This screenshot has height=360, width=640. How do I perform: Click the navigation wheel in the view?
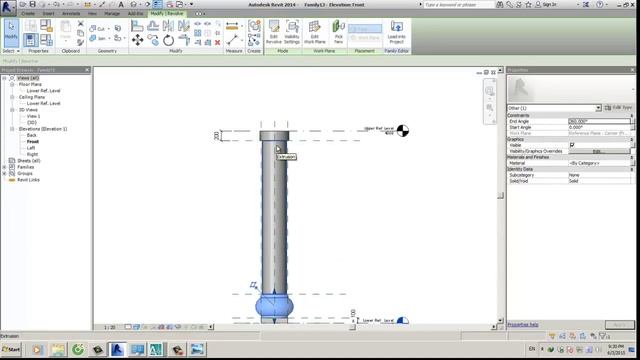489,91
